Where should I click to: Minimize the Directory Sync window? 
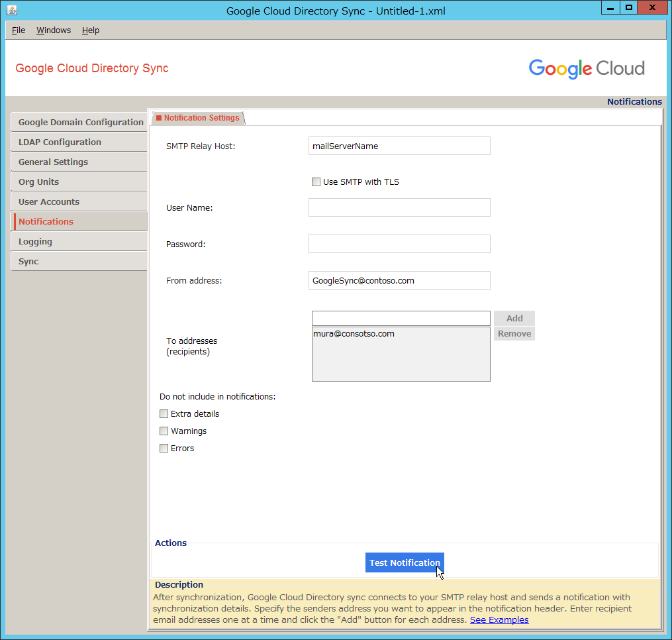tap(610, 8)
